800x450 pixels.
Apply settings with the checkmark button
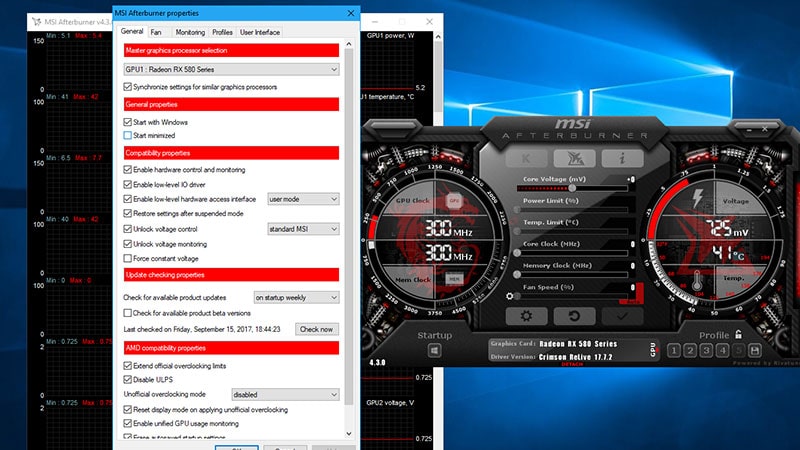click(x=622, y=316)
